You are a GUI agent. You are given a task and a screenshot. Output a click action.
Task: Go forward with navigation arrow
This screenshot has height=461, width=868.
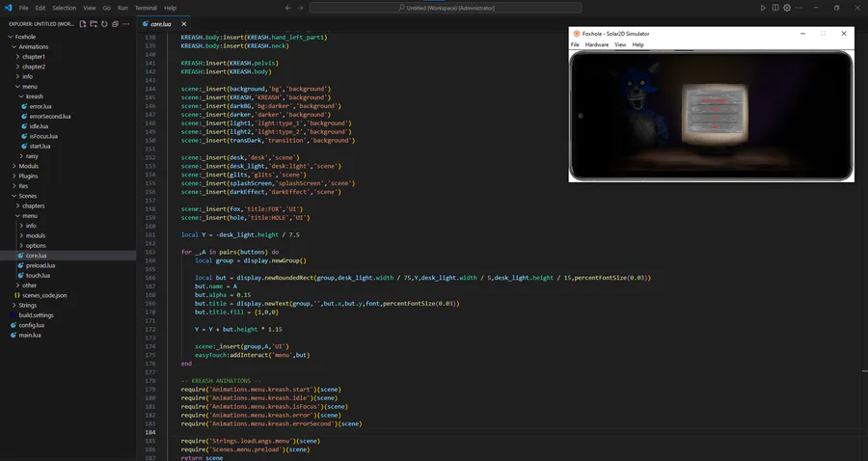(x=301, y=8)
